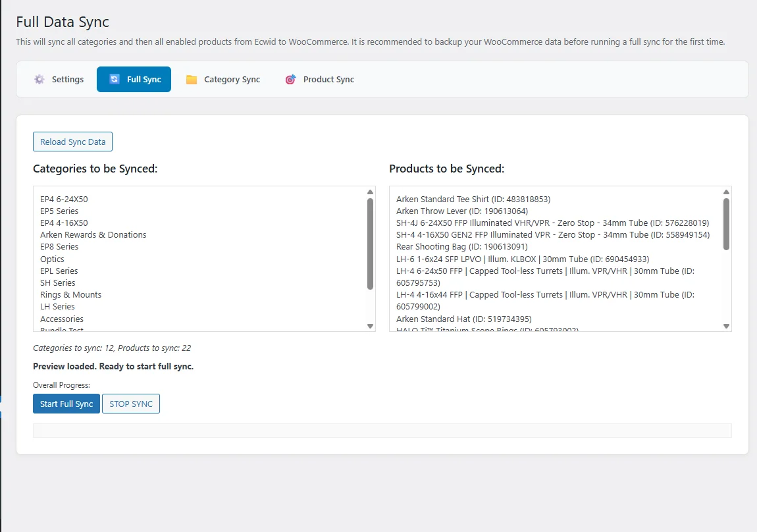
Task: Open the Product Sync tab
Action: (320, 79)
